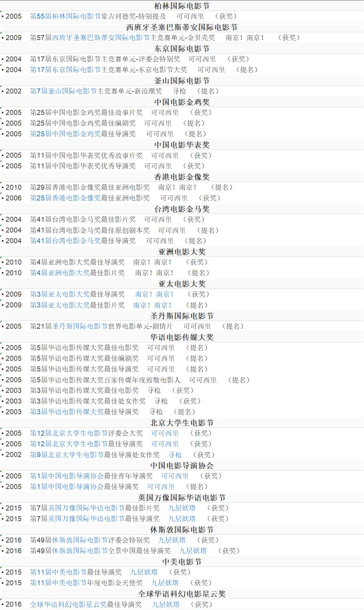Open 可可西里 link in 北京大学生电影节评委会大奖 row

coord(165,433)
